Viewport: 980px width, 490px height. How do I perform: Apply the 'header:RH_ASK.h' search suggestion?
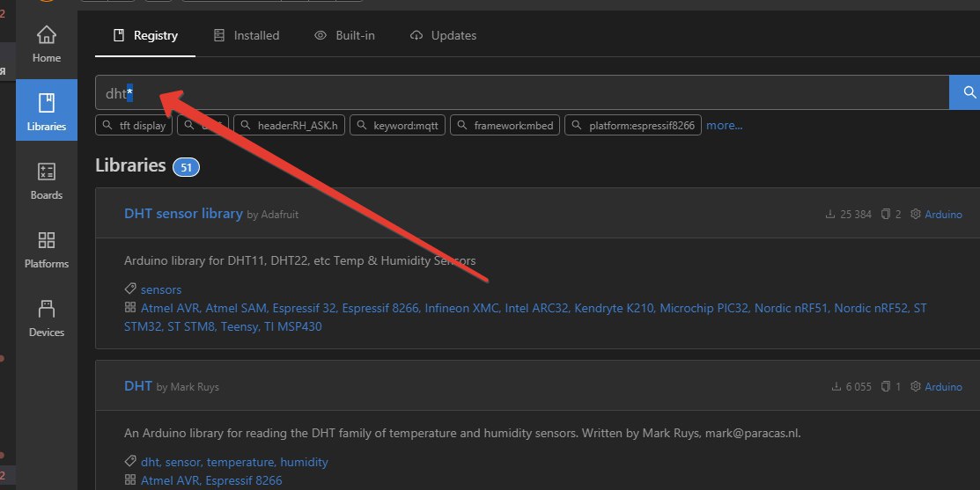pyautogui.click(x=289, y=126)
